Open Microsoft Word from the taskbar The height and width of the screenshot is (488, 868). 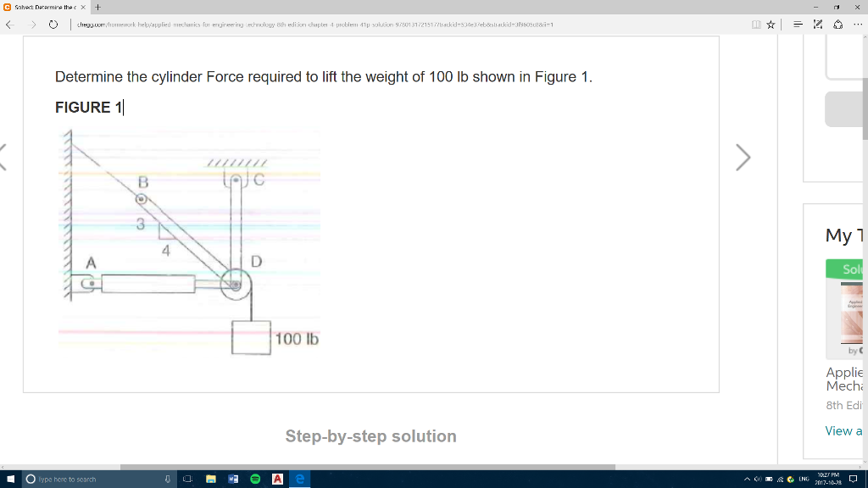234,479
